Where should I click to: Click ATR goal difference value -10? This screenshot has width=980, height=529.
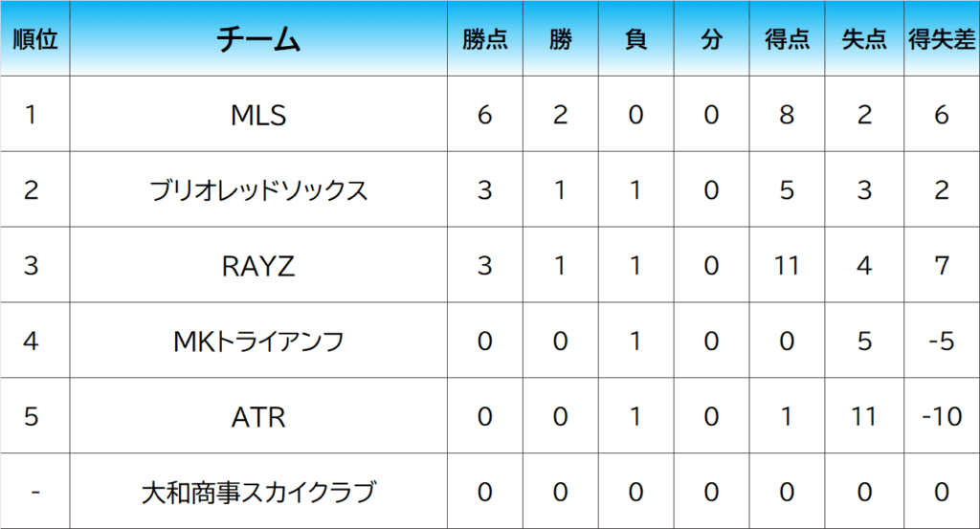pyautogui.click(x=942, y=417)
